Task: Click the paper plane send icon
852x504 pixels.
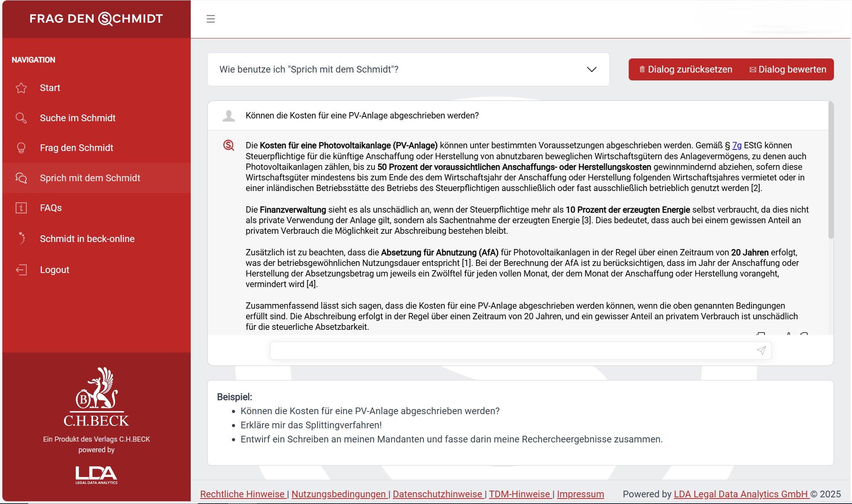Action: [x=761, y=350]
